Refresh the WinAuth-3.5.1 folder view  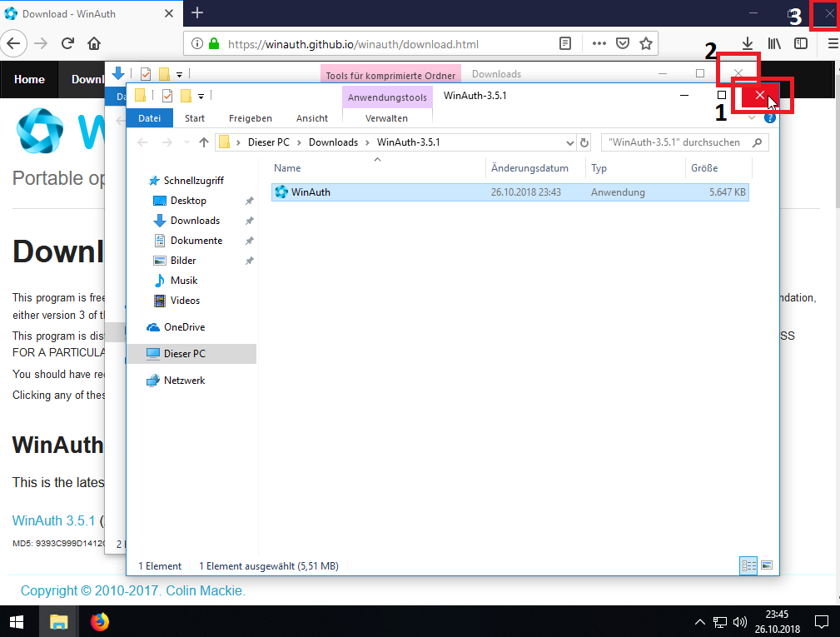pos(584,142)
